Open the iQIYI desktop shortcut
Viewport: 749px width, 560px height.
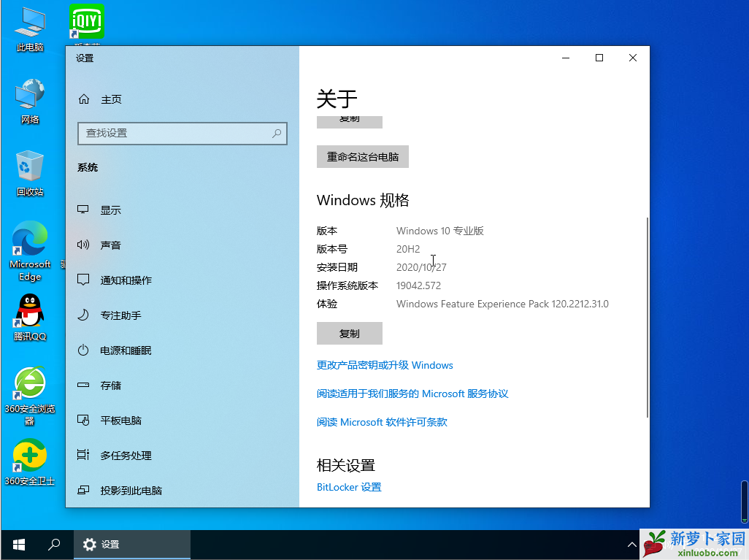[x=86, y=23]
